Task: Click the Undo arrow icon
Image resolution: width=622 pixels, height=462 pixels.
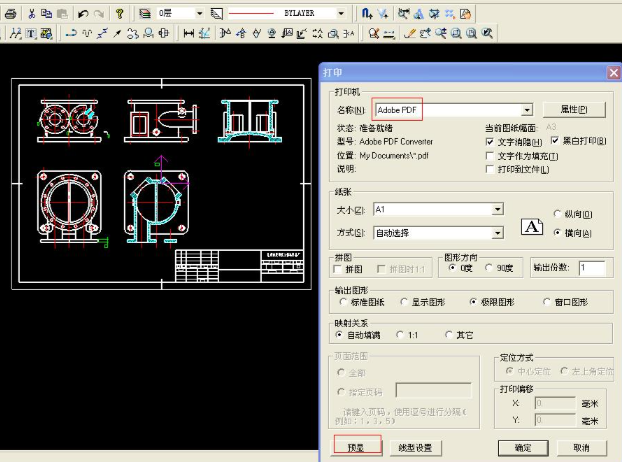Action: tap(82, 14)
